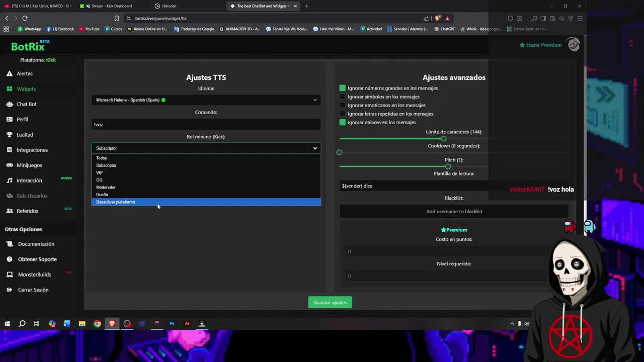Click the share icon in address bar
This screenshot has height=362, width=644.
coord(426,18)
